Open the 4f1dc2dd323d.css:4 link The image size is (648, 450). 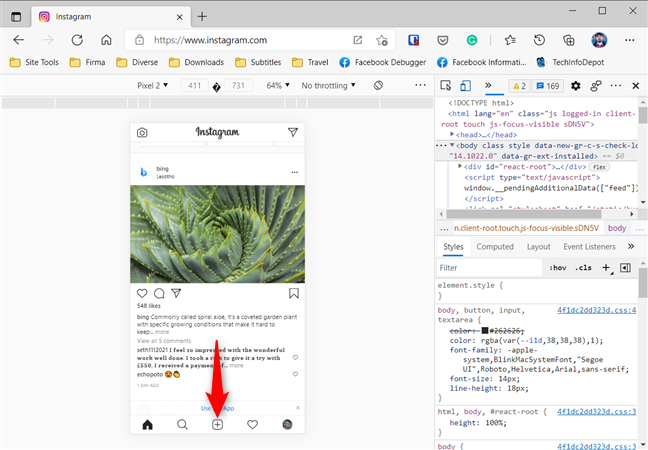coord(596,310)
